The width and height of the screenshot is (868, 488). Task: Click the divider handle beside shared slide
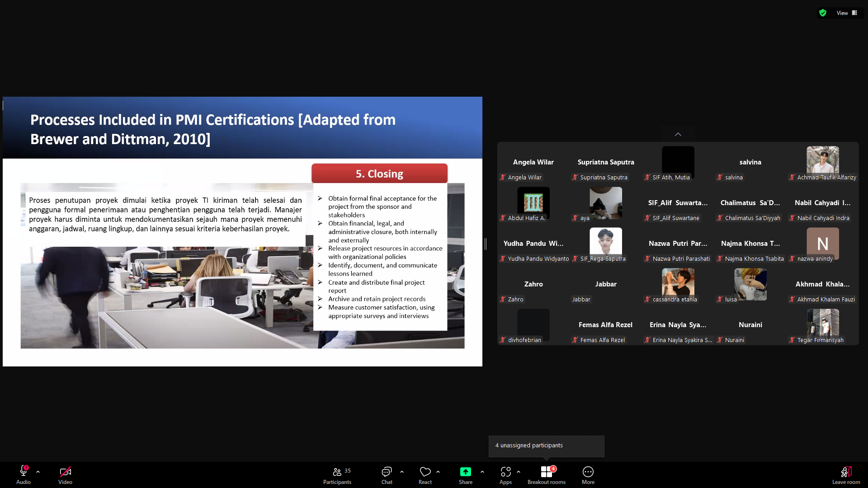[486, 244]
